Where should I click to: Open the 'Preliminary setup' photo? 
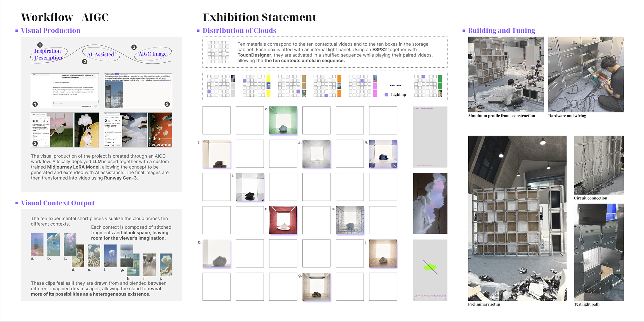point(517,218)
